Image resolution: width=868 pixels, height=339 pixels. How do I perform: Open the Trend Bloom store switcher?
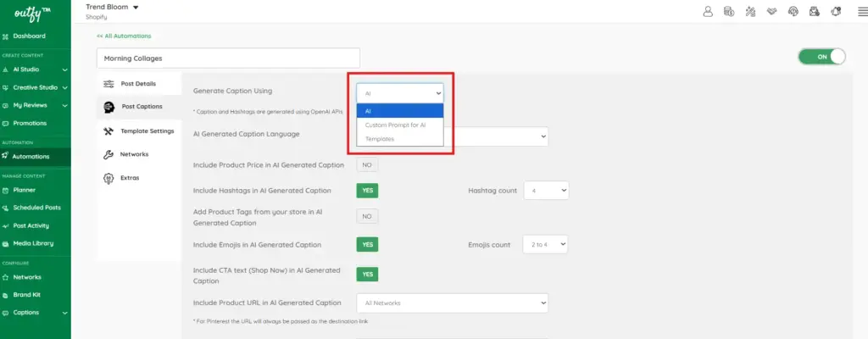tap(113, 7)
